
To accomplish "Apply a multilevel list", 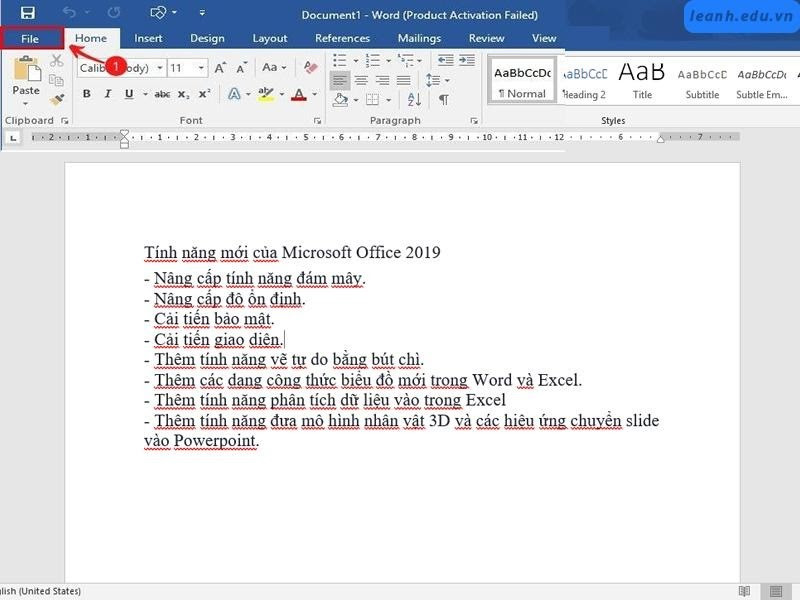I will pyautogui.click(x=406, y=60).
